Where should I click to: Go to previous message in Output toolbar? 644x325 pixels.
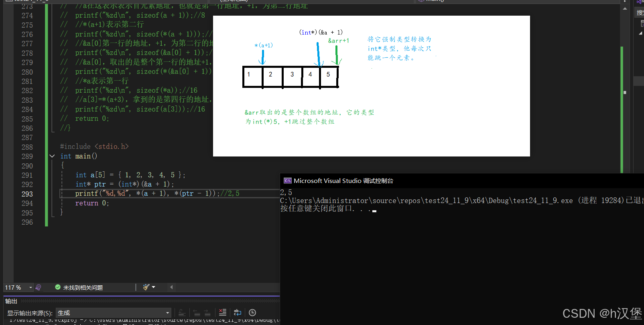click(x=197, y=313)
